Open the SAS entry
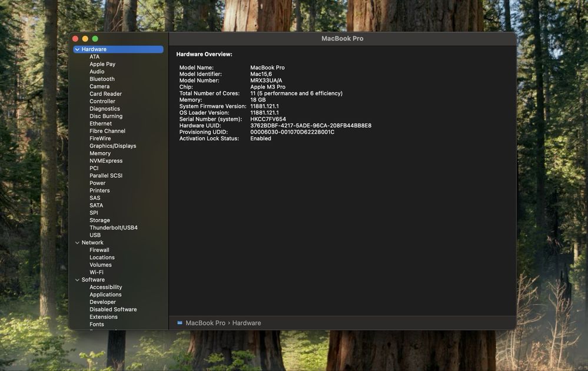The height and width of the screenshot is (371, 588). coord(95,198)
